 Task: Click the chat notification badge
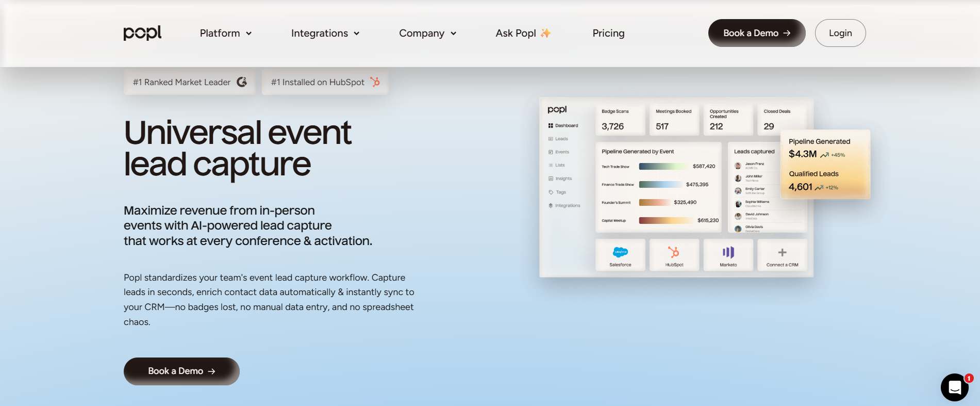969,378
